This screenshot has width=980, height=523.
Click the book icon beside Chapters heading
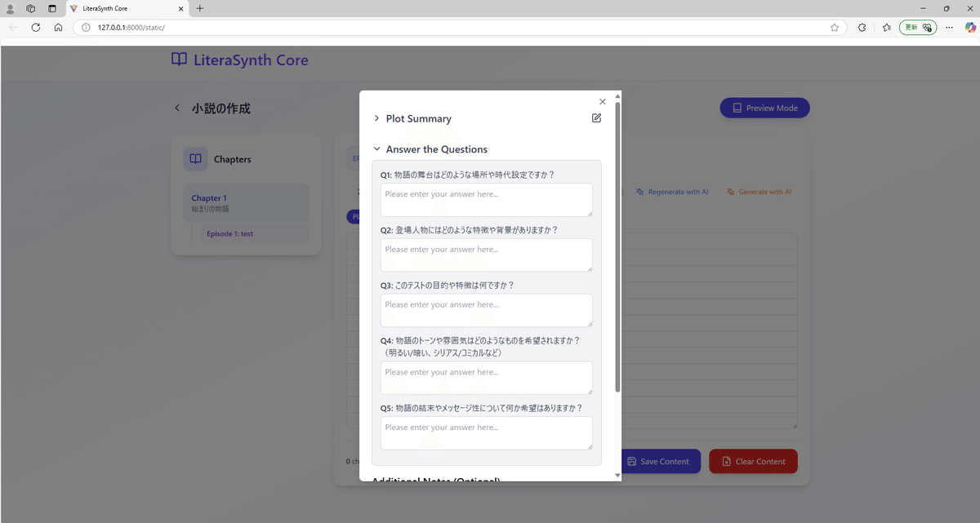pos(195,159)
